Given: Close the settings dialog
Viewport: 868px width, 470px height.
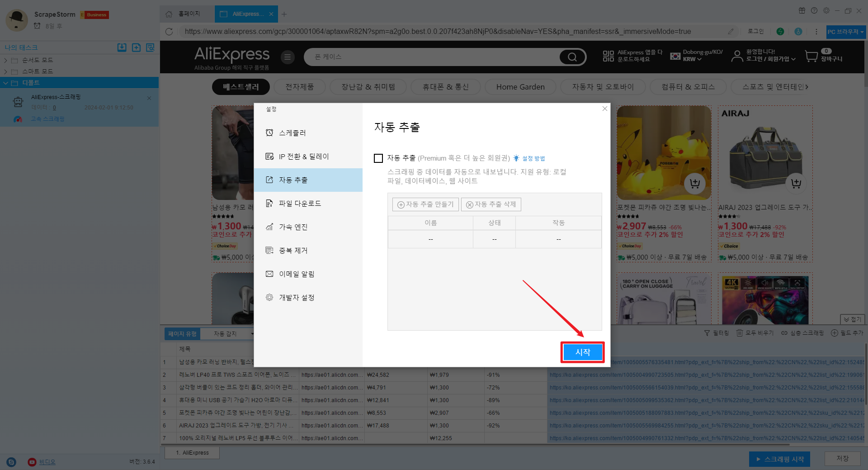Looking at the screenshot, I should click(x=605, y=109).
